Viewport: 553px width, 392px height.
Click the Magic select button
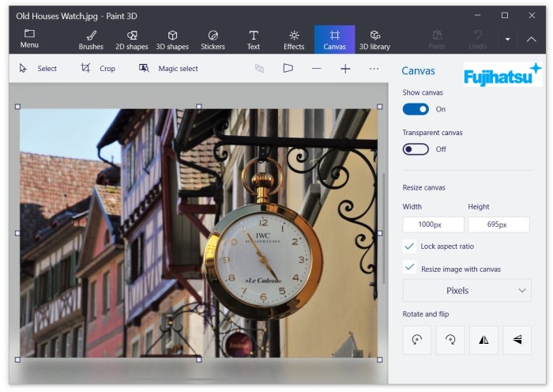pos(168,69)
